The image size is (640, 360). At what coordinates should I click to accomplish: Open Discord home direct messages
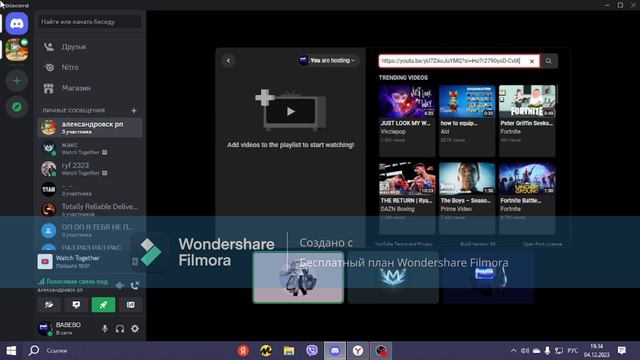click(17, 23)
